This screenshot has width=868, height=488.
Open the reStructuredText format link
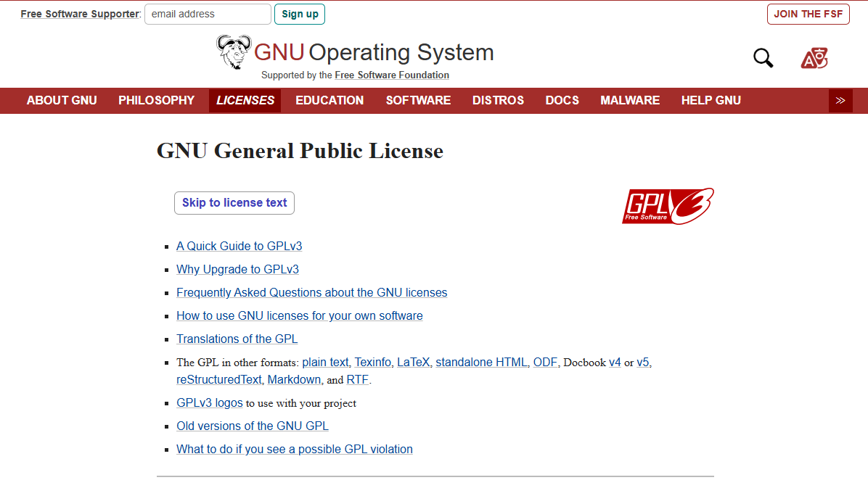click(218, 379)
